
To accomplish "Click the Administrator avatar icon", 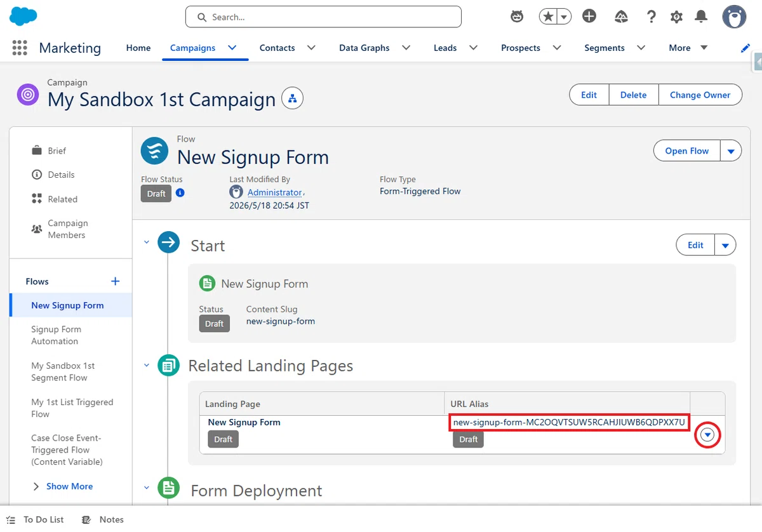I will [x=236, y=192].
